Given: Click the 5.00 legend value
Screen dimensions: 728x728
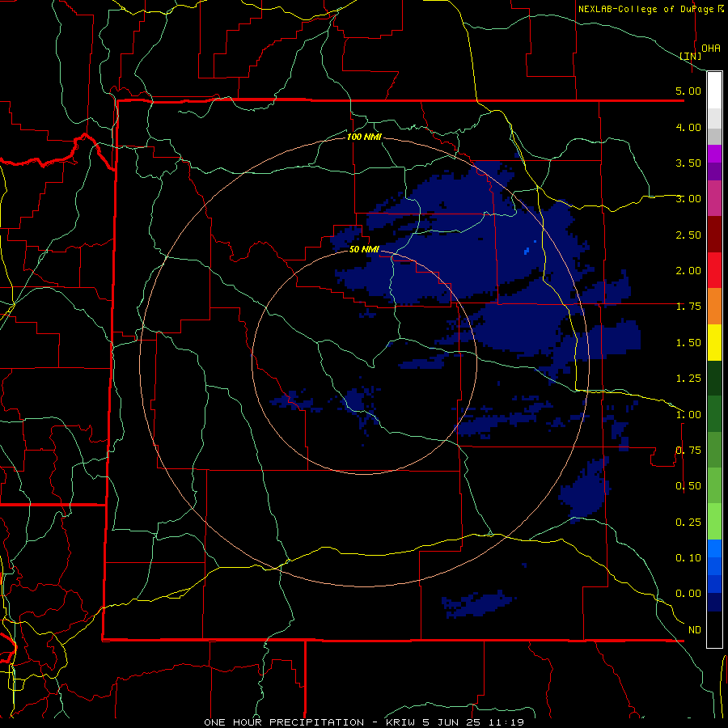Looking at the screenshot, I should click(688, 91).
